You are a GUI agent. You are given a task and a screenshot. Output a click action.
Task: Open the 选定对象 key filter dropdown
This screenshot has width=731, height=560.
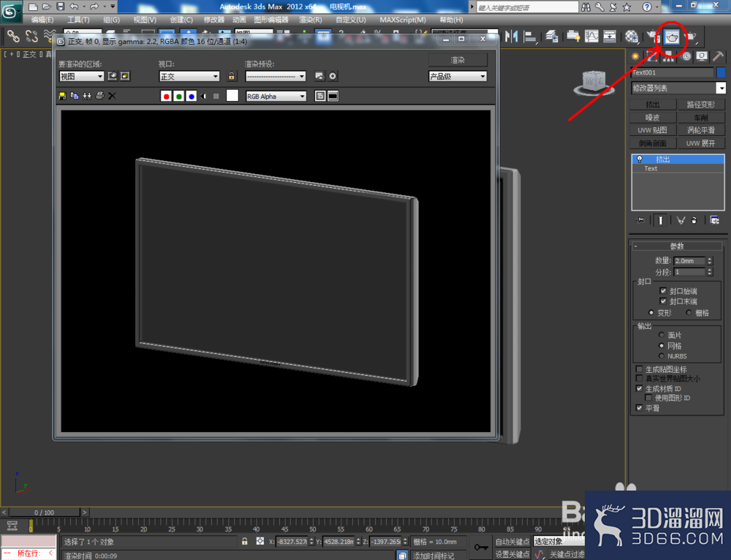click(x=559, y=541)
